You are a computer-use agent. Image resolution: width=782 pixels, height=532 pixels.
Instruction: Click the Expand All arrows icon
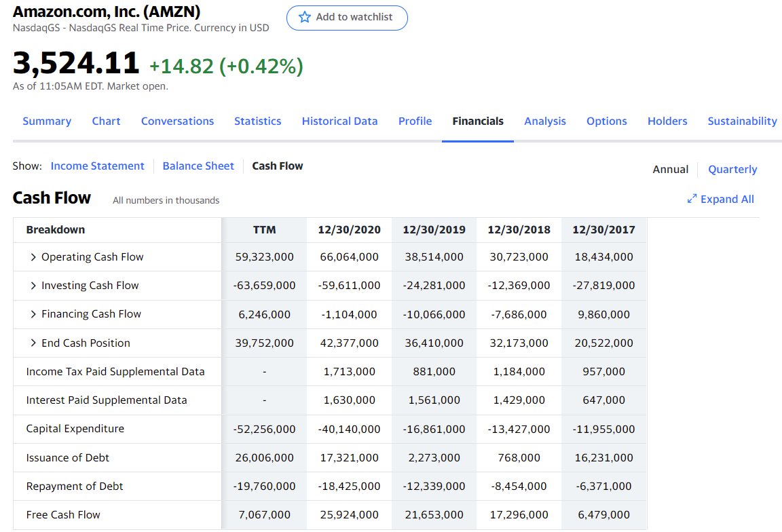692,199
